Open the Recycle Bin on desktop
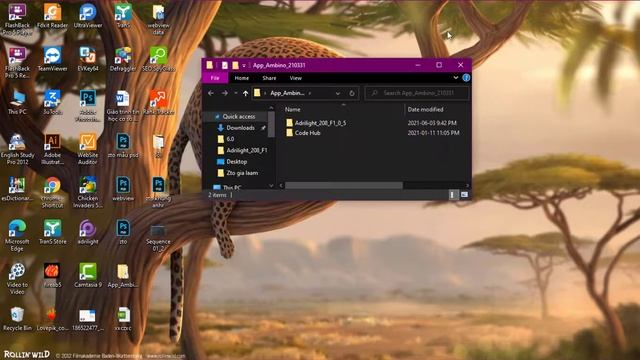Screen dimensions: 640x360 tap(17, 319)
